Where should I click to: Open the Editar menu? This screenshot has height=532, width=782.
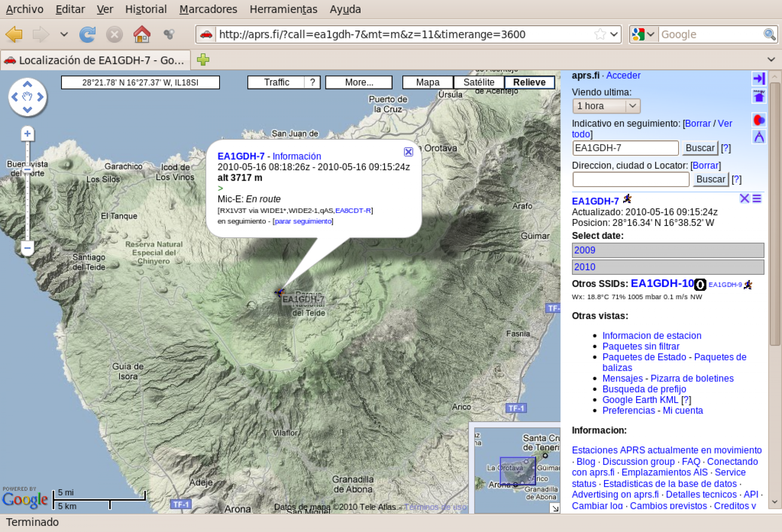click(x=70, y=9)
